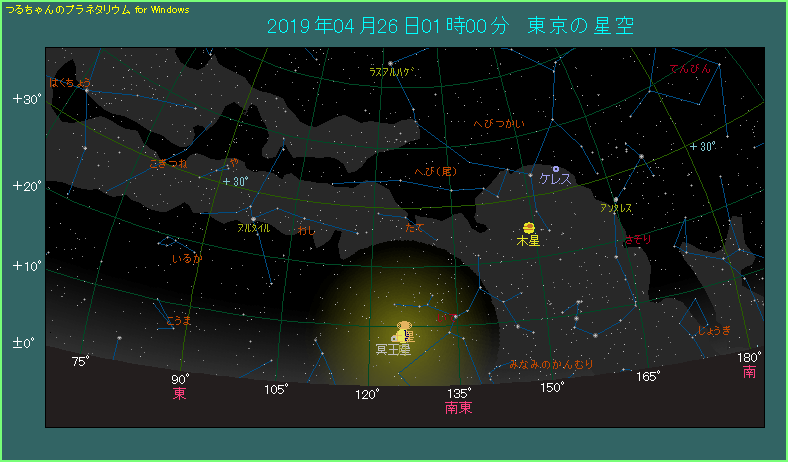Screen dimensions: 788x462
Task: Select the Altair star dot
Action: click(254, 218)
